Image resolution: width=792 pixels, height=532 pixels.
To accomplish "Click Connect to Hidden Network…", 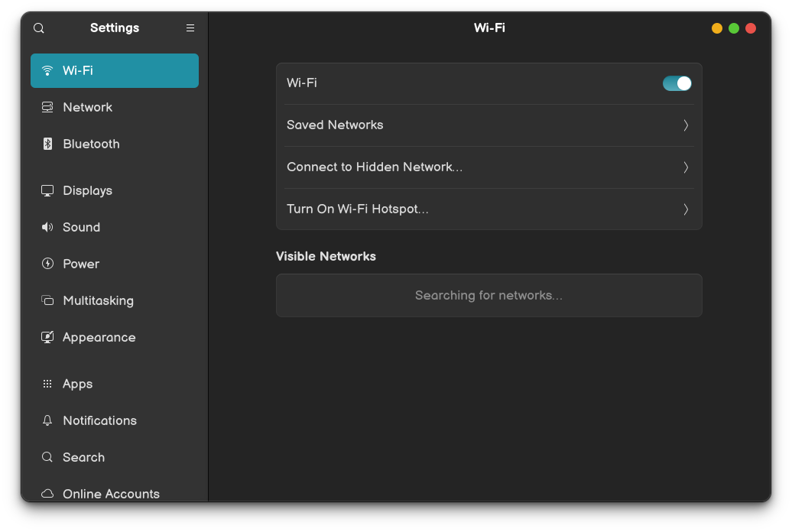I will [489, 167].
